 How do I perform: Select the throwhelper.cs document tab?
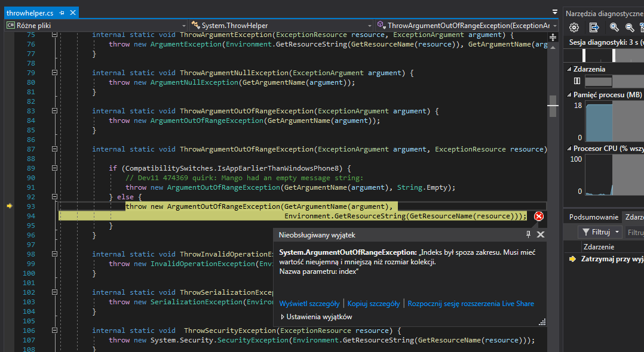(30, 13)
